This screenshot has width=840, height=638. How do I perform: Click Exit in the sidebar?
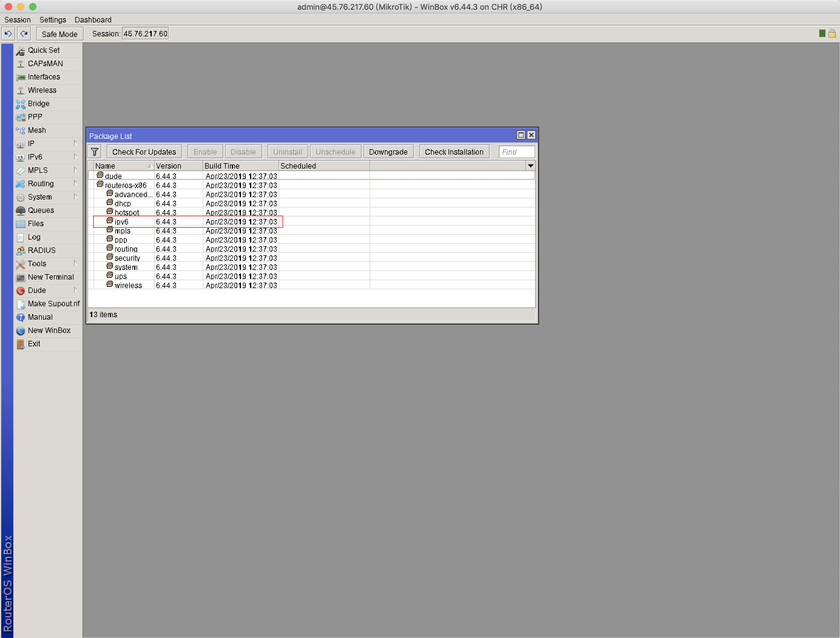pos(48,344)
